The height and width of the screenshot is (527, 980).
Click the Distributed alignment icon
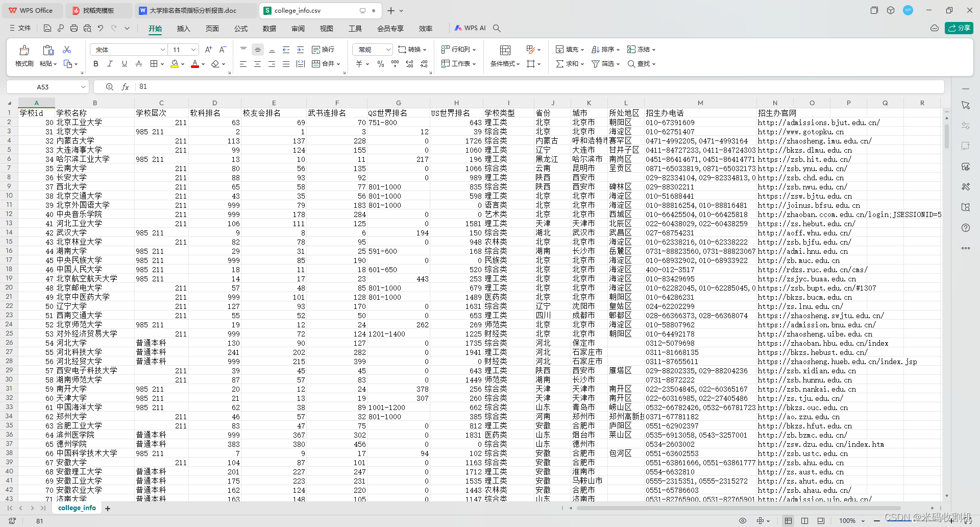pyautogui.click(x=301, y=64)
